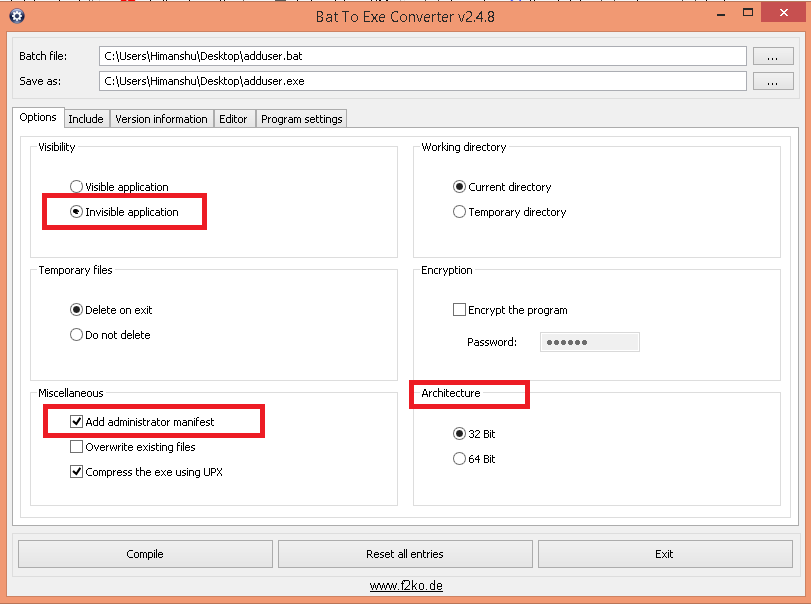
Task: Disable Compress the exe using UPX
Action: [77, 471]
